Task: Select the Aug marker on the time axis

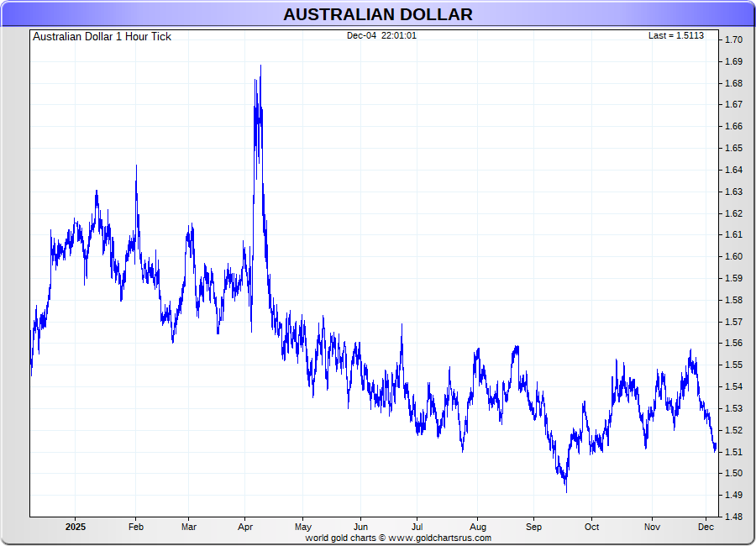Action: (477, 528)
